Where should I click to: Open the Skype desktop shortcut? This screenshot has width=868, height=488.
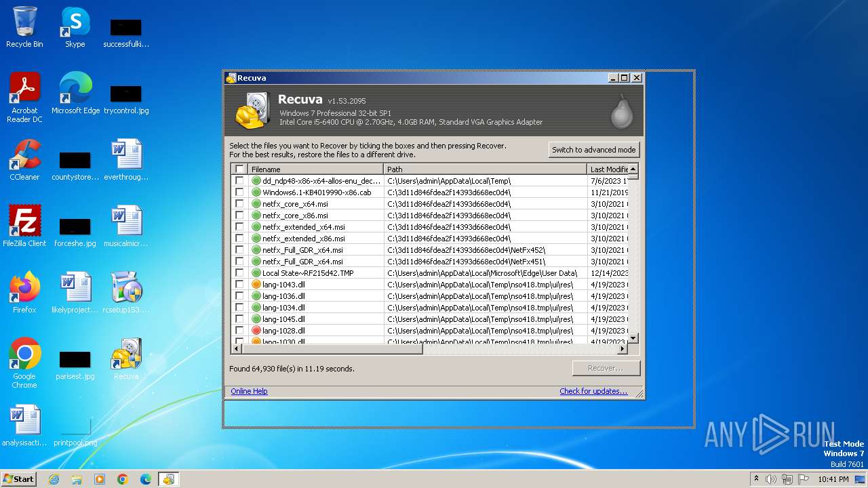(x=75, y=27)
